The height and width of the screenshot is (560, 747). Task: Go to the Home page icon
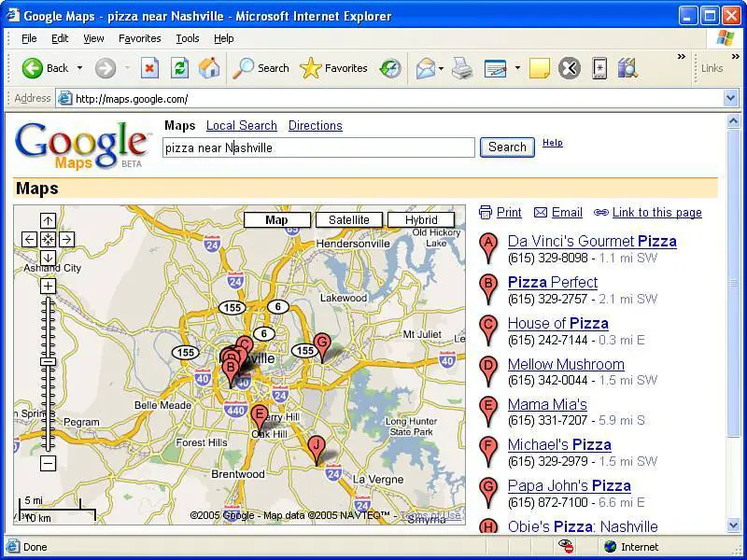click(x=209, y=68)
